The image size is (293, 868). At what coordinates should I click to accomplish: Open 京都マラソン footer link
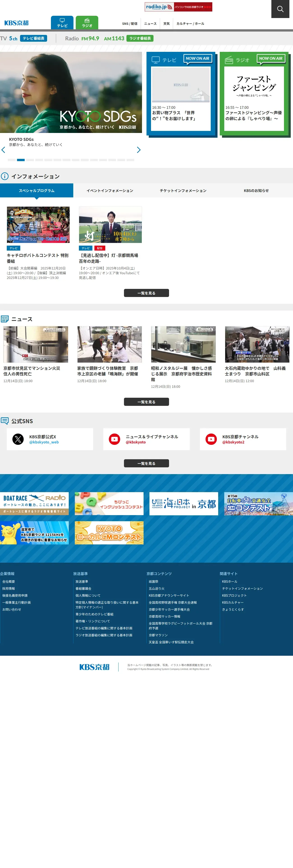click(x=158, y=635)
